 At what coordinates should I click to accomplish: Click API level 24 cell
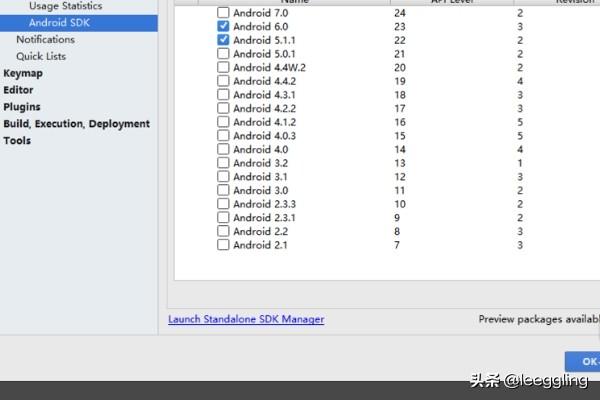400,13
